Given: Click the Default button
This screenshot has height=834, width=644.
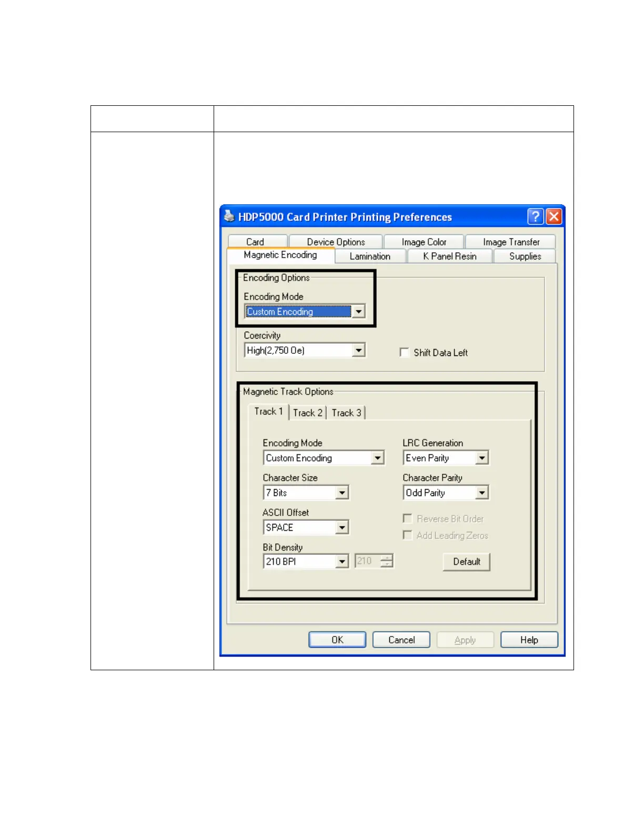Looking at the screenshot, I should pos(467,561).
